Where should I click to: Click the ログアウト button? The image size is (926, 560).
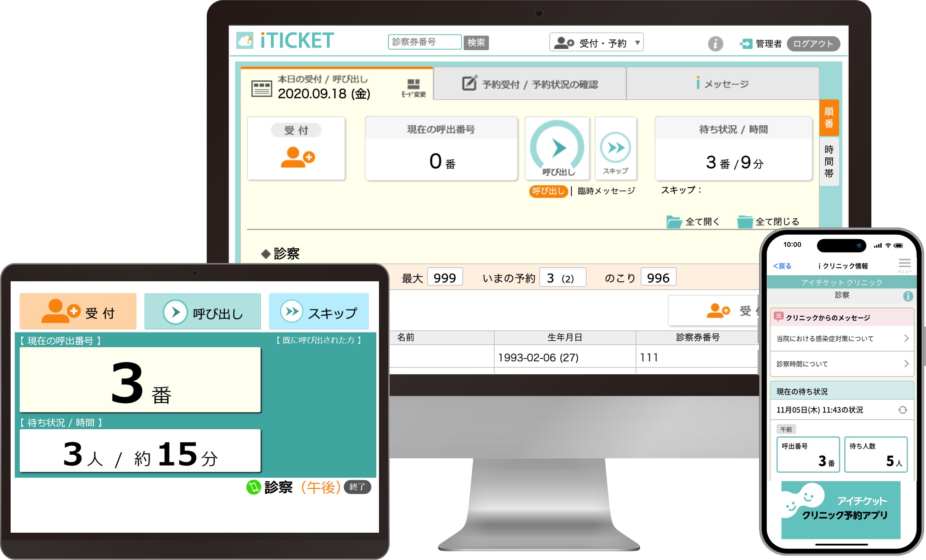tap(813, 44)
